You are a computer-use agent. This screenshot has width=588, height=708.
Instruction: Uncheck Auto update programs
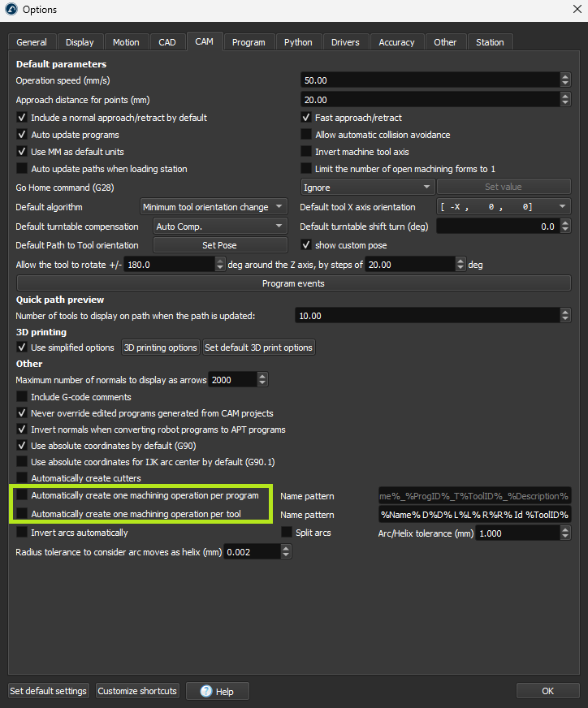point(22,135)
